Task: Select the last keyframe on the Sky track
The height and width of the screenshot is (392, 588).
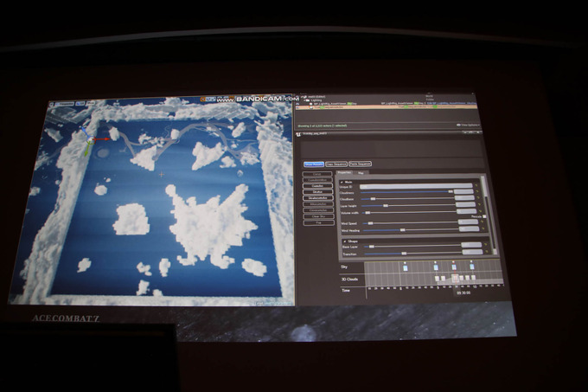Action: click(472, 267)
